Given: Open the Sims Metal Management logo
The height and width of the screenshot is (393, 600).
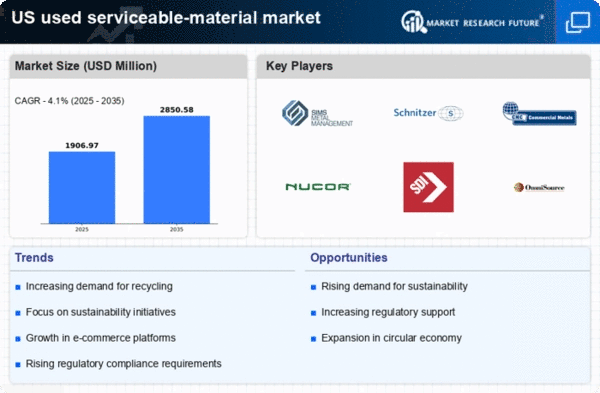Looking at the screenshot, I should pos(317,114).
